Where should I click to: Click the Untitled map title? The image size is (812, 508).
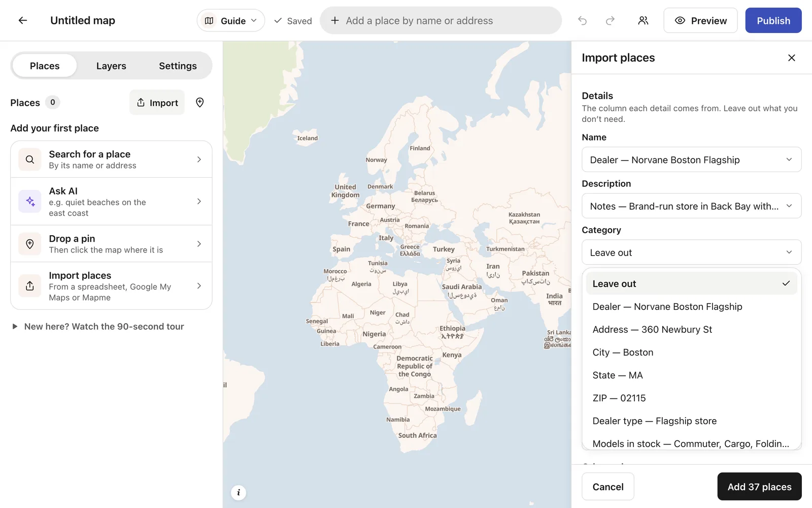point(83,20)
